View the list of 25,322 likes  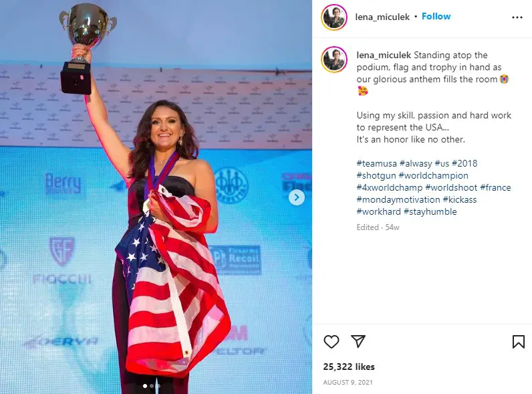(x=349, y=367)
